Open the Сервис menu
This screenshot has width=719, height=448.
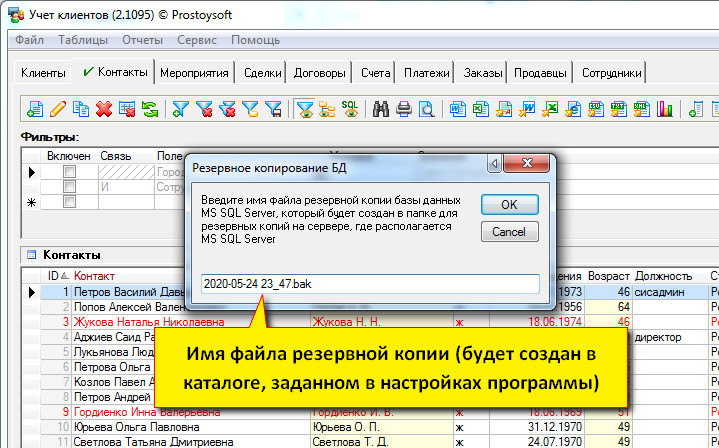(x=196, y=40)
